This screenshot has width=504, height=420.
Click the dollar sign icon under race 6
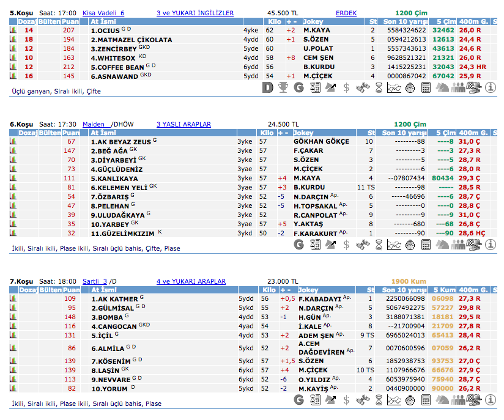click(x=347, y=245)
